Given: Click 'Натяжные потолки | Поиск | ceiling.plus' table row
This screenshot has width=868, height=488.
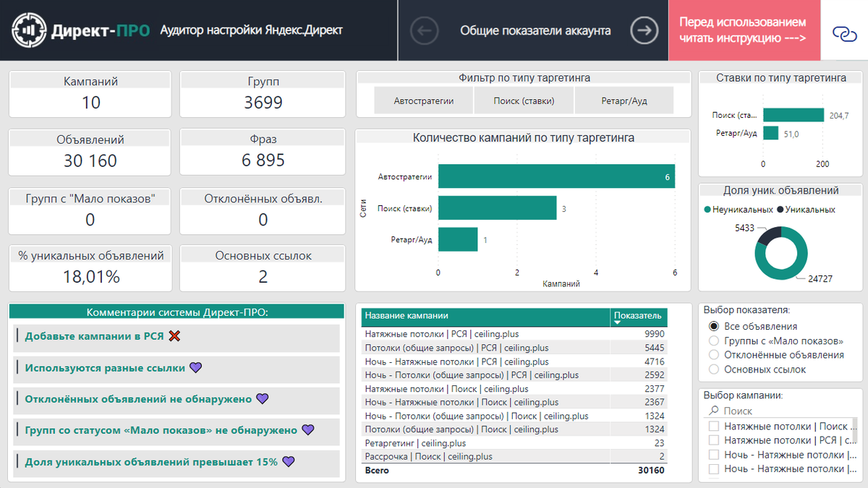Looking at the screenshot, I should pos(514,388).
